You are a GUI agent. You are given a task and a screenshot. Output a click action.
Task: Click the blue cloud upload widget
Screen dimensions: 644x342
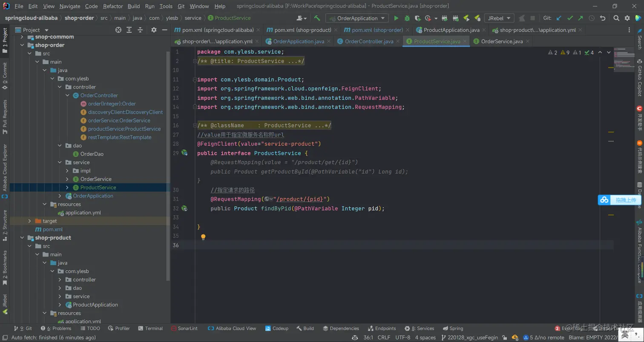coord(619,200)
